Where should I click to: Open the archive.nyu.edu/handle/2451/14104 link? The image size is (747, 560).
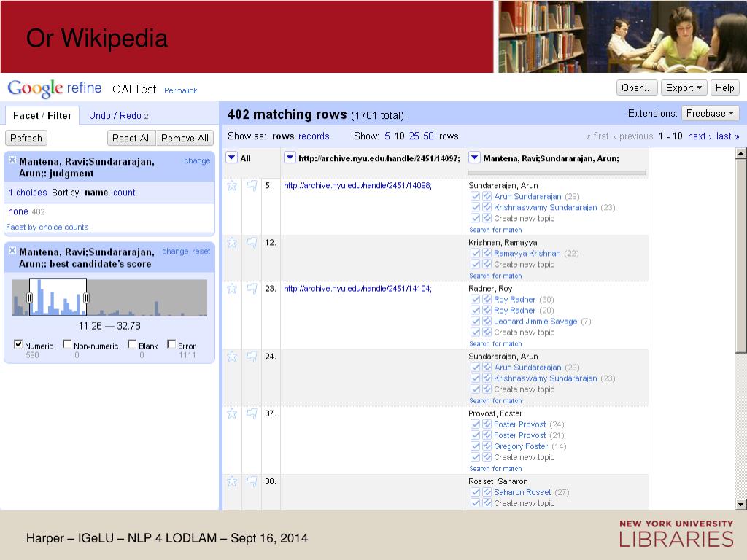coord(357,289)
